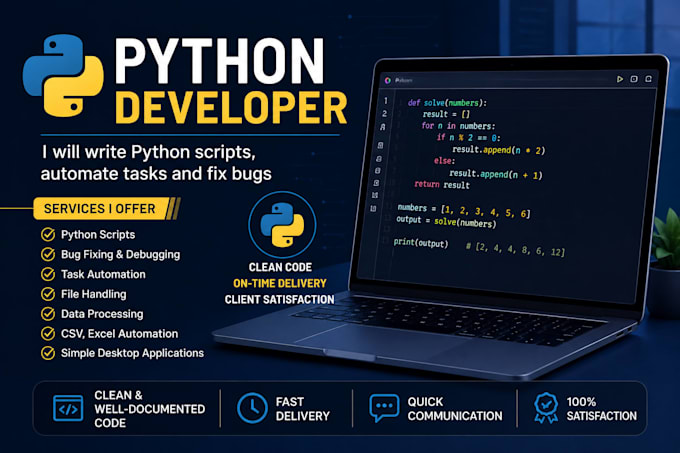Click line number 1 in the editor gutter
This screenshot has height=453, width=680.
(386, 101)
